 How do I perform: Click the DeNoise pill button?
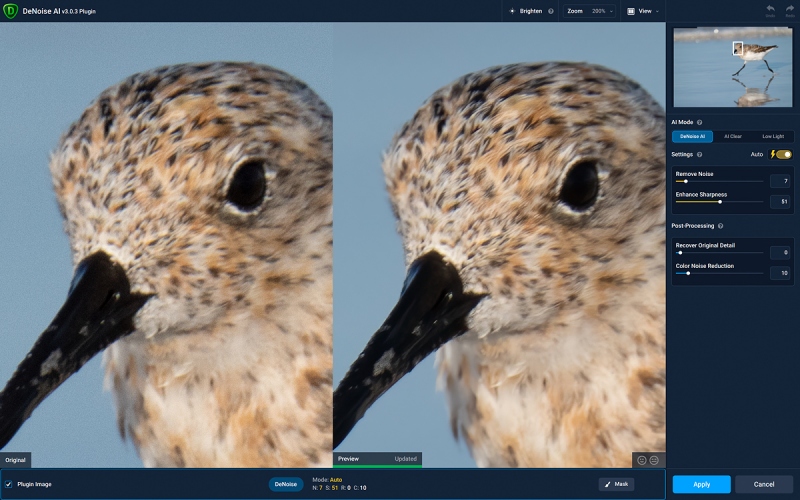click(x=286, y=484)
